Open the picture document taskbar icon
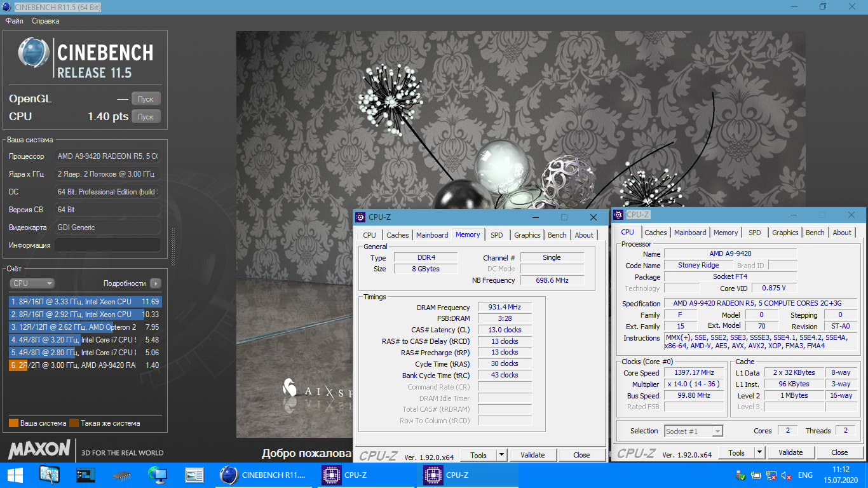The width and height of the screenshot is (868, 488). [194, 475]
